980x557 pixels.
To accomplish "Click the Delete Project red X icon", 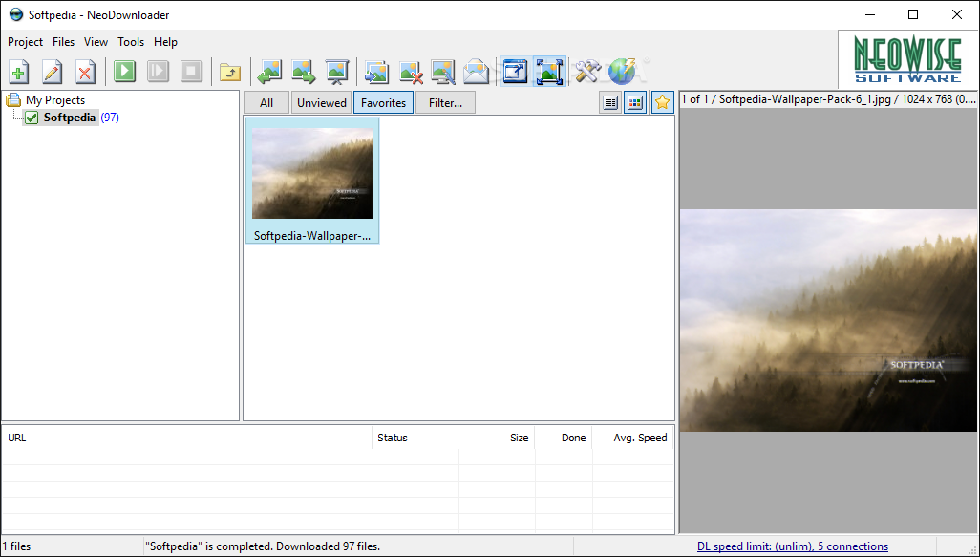I will click(x=86, y=72).
